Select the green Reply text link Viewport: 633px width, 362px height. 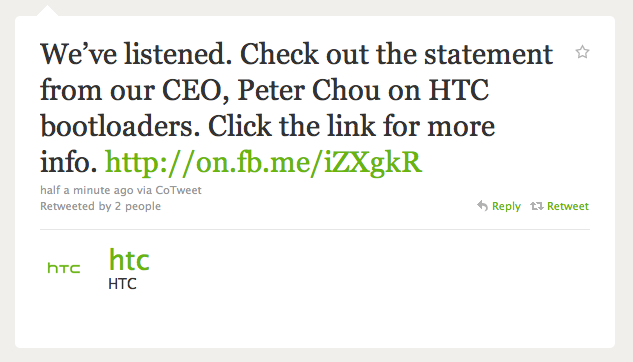click(506, 206)
